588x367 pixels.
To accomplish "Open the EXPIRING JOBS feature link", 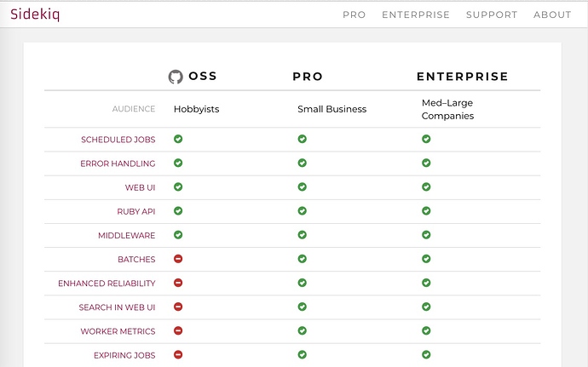I will point(124,355).
